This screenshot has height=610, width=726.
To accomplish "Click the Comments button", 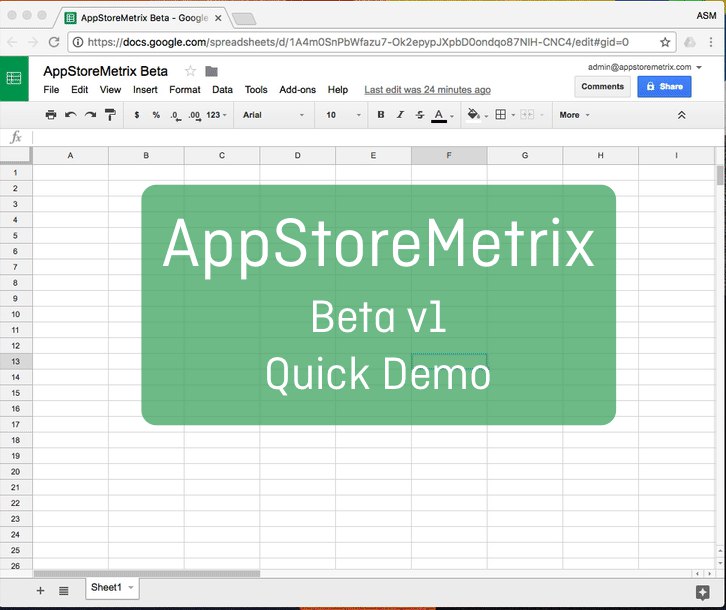I will (602, 87).
